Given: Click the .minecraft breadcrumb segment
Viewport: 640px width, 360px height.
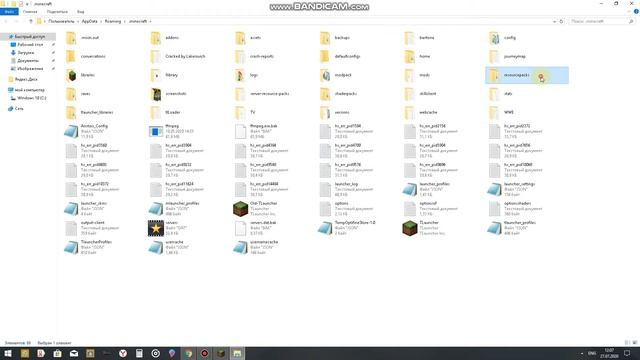Looking at the screenshot, I should pos(138,21).
